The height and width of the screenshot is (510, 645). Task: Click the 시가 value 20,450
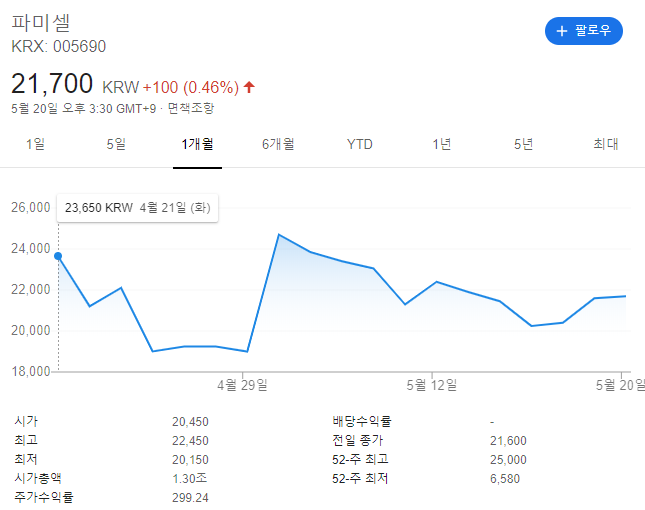click(x=190, y=422)
